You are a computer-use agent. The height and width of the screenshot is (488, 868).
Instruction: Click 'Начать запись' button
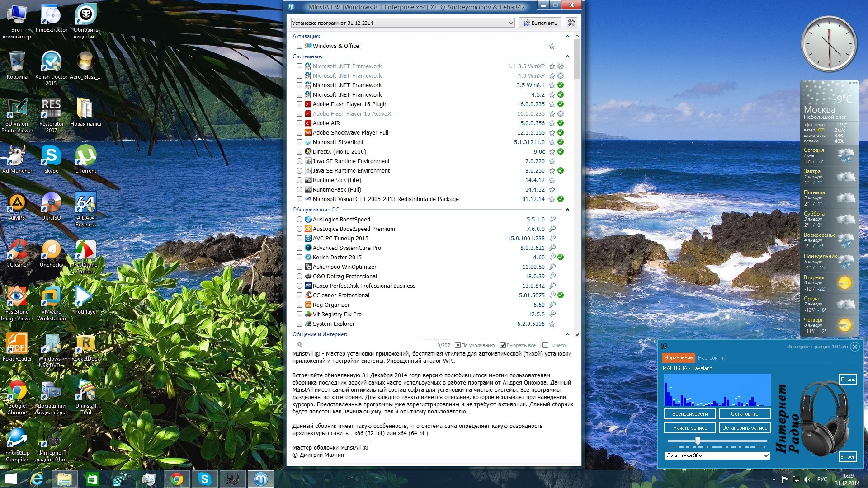[x=690, y=428]
